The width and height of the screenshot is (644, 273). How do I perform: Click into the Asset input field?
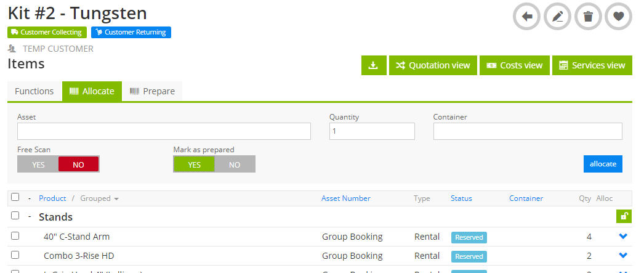click(164, 131)
